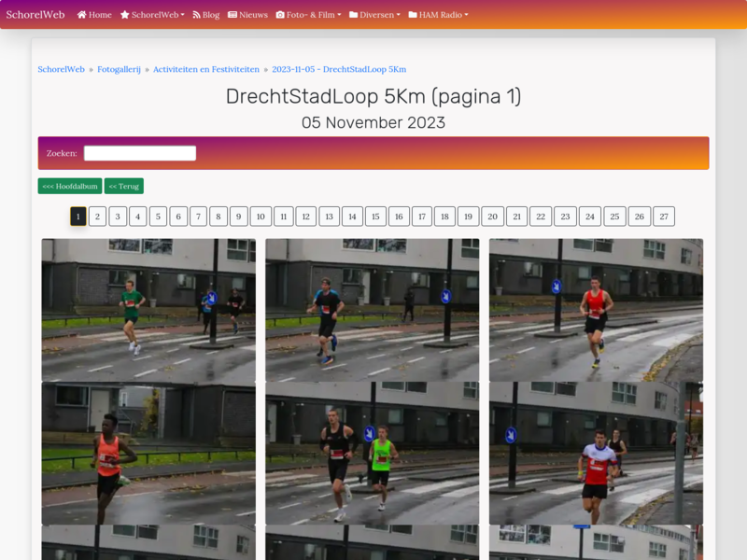Image resolution: width=747 pixels, height=560 pixels.
Task: Click the folder icon beside Diversen
Action: [x=354, y=15]
